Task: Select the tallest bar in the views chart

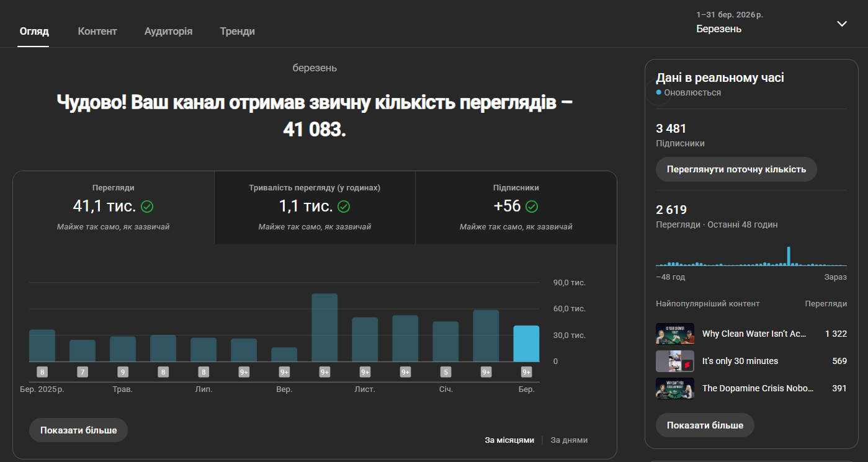Action: point(324,327)
